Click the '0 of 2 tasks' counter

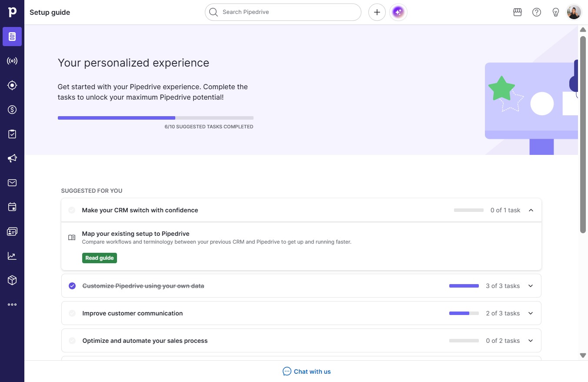coord(503,341)
